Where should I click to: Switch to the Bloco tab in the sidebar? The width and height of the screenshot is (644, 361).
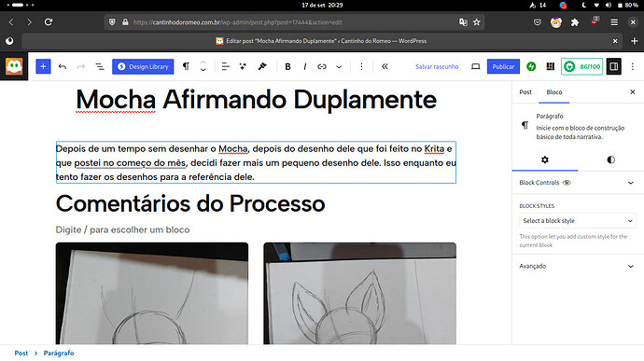[x=554, y=92]
